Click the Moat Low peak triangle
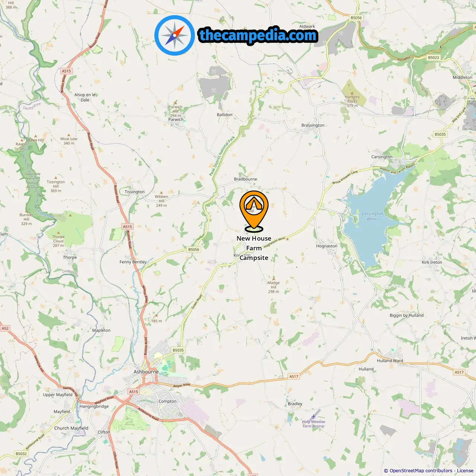 coord(68,135)
